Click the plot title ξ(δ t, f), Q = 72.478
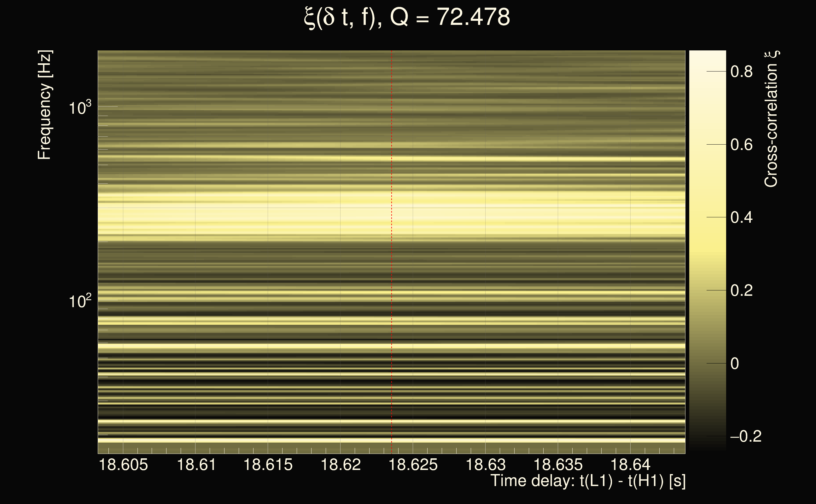This screenshot has width=816, height=504. coord(407,17)
